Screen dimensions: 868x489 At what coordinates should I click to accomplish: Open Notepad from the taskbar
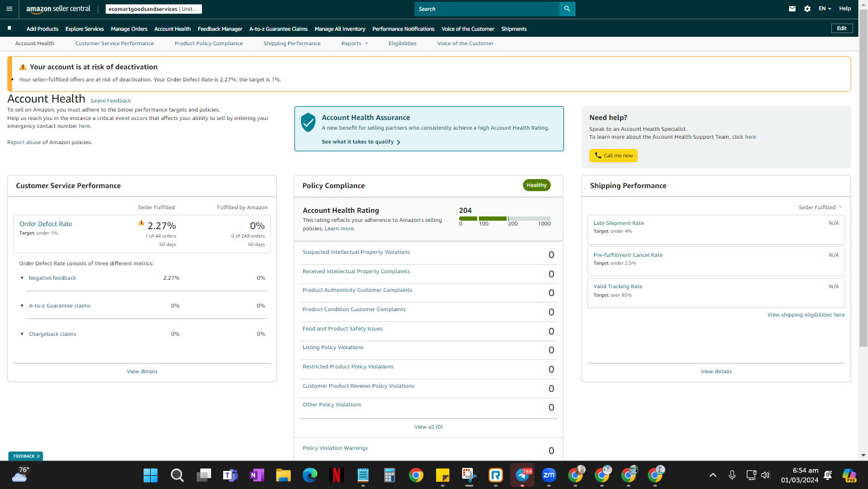coord(363,475)
